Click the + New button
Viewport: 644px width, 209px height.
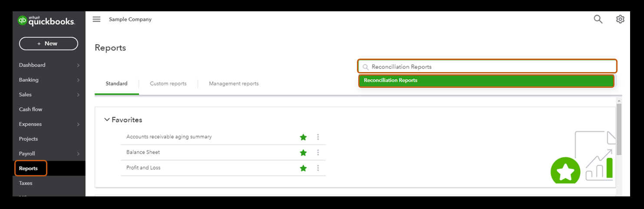pos(48,43)
